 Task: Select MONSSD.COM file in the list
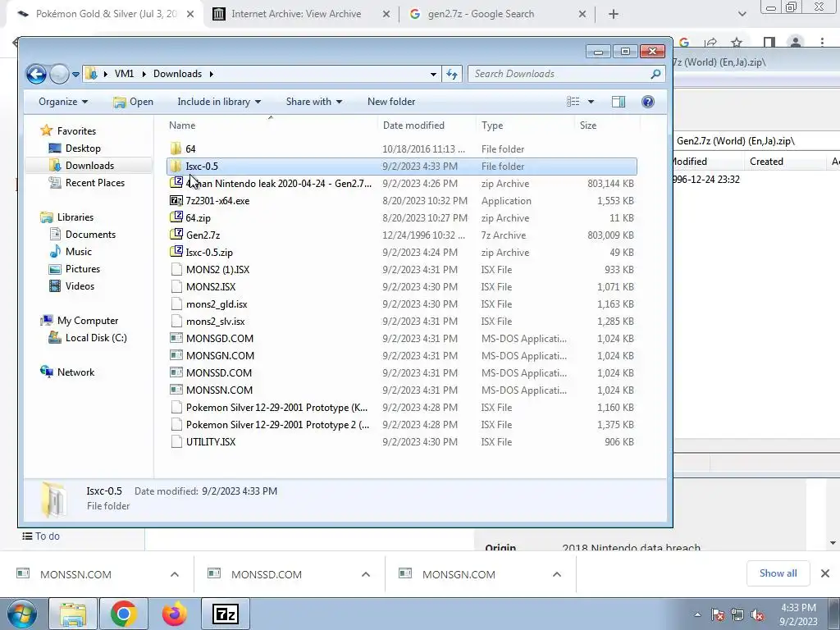(402, 373)
